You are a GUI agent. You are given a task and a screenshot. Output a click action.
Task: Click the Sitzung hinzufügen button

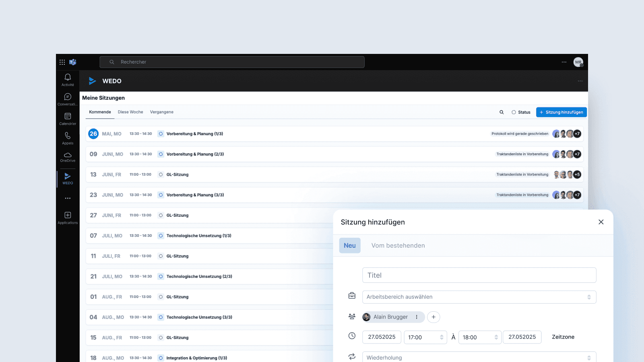pos(561,112)
